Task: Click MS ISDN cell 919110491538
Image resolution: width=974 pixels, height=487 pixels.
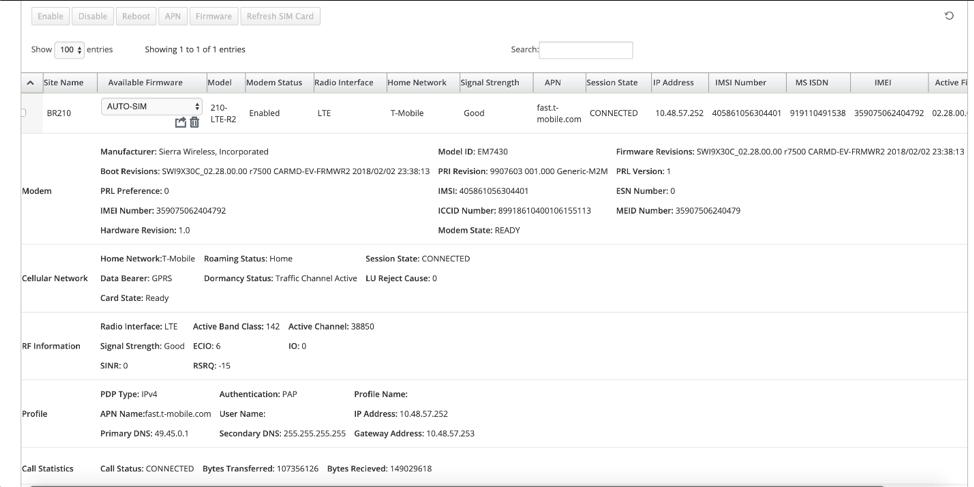Action: click(x=817, y=113)
